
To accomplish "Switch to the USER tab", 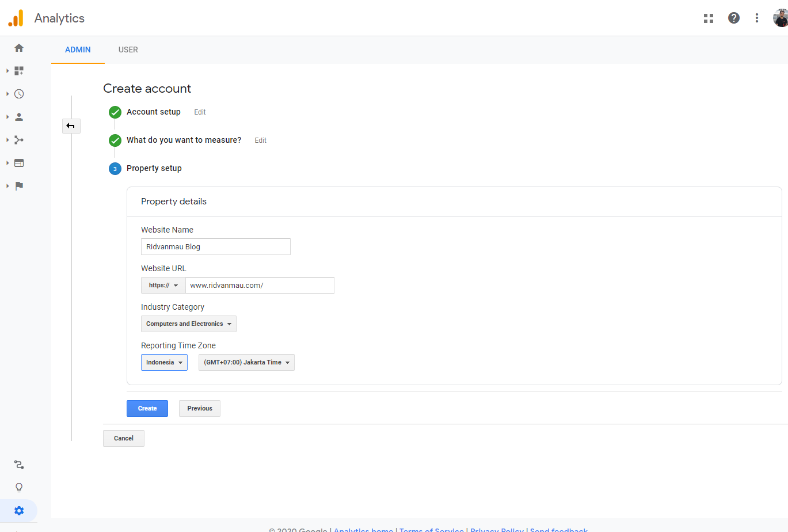I will [x=128, y=50].
